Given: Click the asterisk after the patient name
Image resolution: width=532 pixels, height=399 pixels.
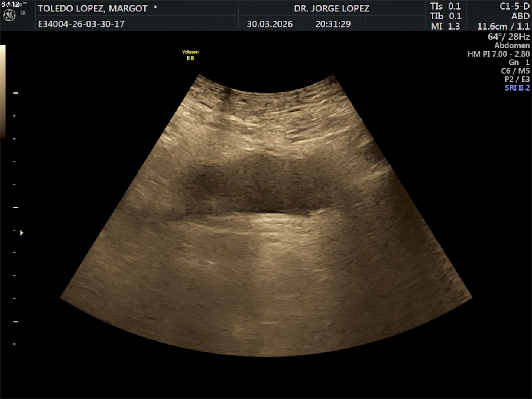Looking at the screenshot, I should pyautogui.click(x=155, y=8).
